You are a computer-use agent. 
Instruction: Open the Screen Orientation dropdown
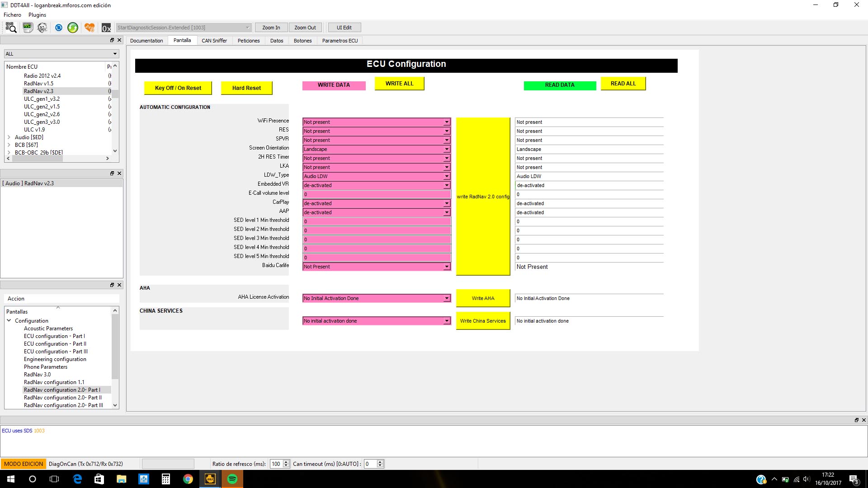pyautogui.click(x=446, y=149)
